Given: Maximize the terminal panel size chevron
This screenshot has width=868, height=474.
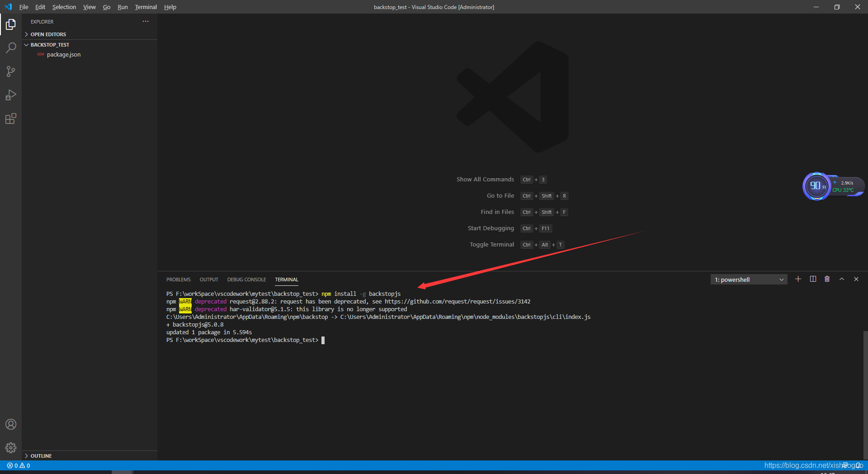Looking at the screenshot, I should (x=842, y=279).
